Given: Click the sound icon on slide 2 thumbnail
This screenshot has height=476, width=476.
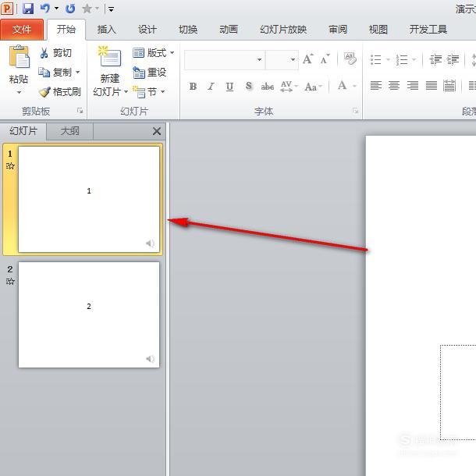Looking at the screenshot, I should click(150, 359).
